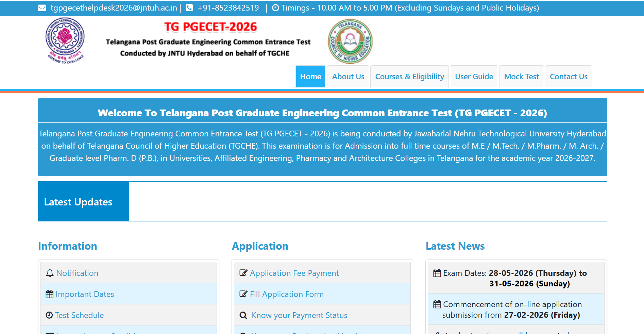Open the Fill Application Form link
Screen dimensions: 644x334
287,294
